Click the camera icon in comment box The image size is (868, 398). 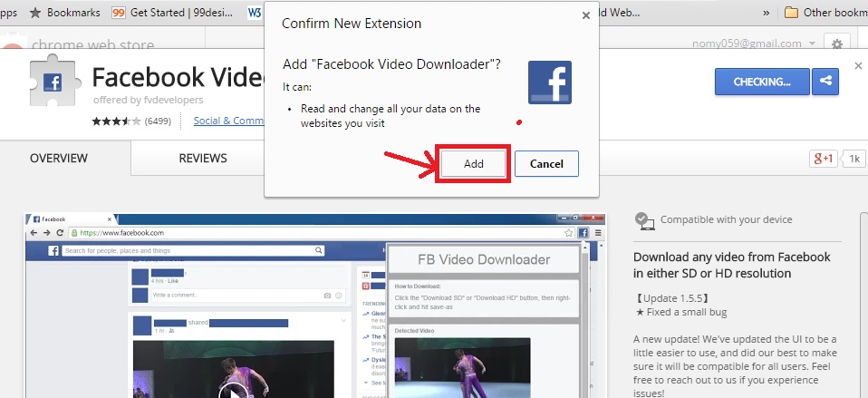(x=328, y=296)
